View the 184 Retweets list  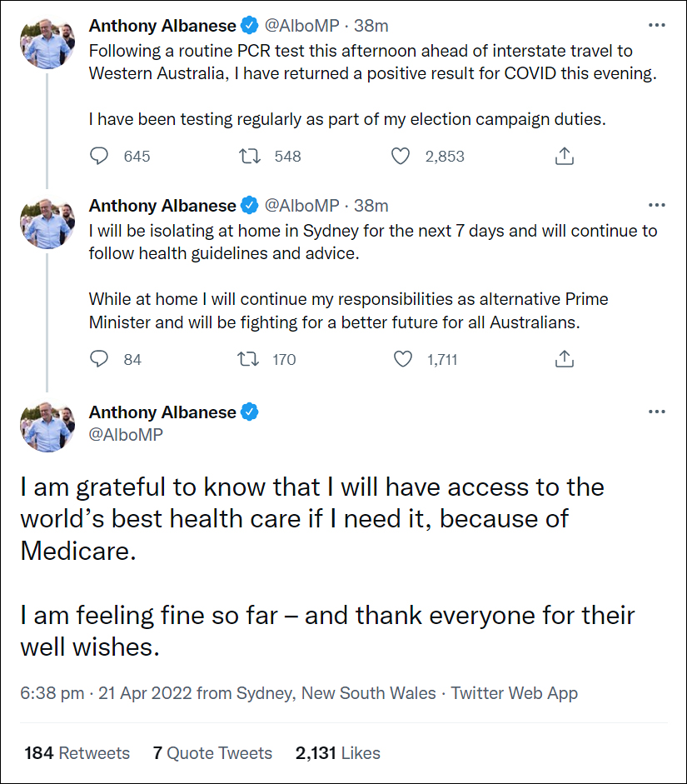[x=77, y=753]
